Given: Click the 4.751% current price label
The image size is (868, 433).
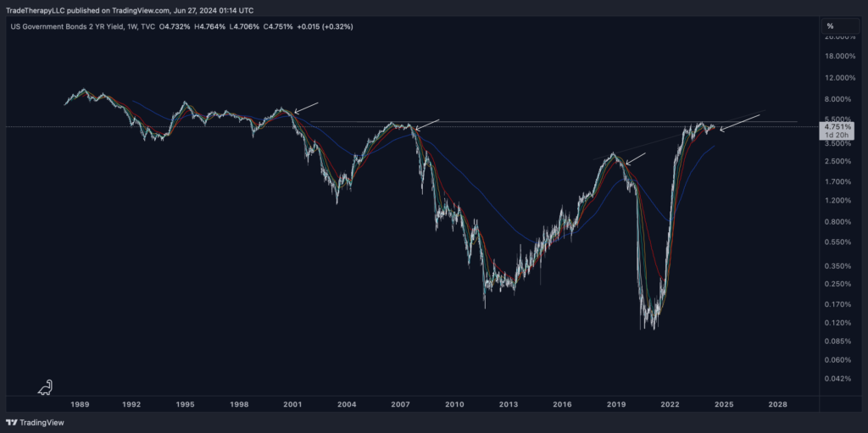Looking at the screenshot, I should point(835,127).
